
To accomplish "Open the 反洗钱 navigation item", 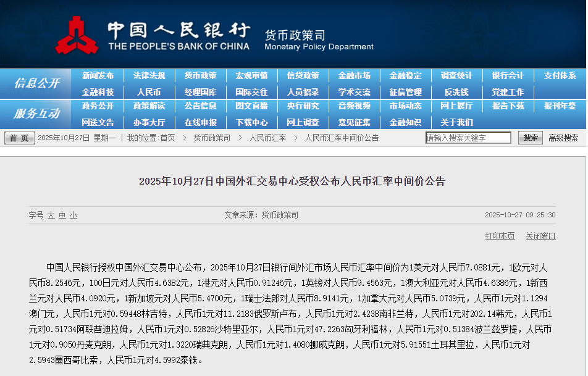I will [456, 92].
